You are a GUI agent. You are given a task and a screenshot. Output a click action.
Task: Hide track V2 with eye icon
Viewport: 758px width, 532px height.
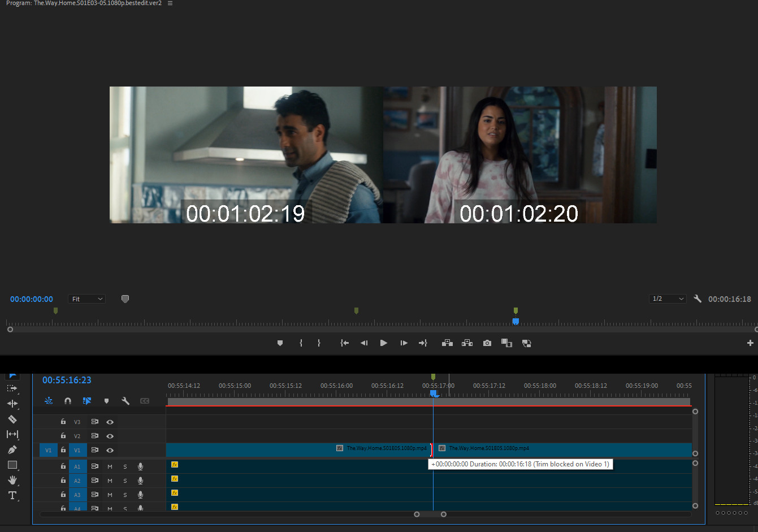click(x=110, y=436)
